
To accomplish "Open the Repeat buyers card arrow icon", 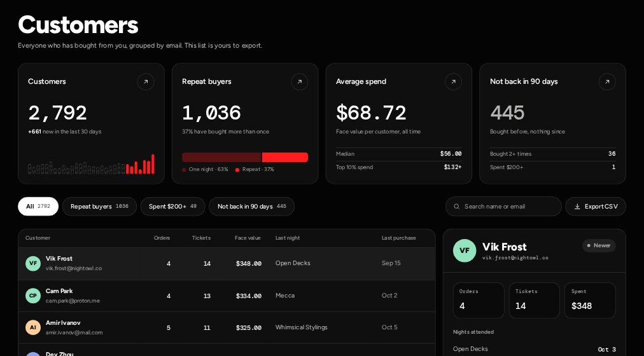I will 300,81.
